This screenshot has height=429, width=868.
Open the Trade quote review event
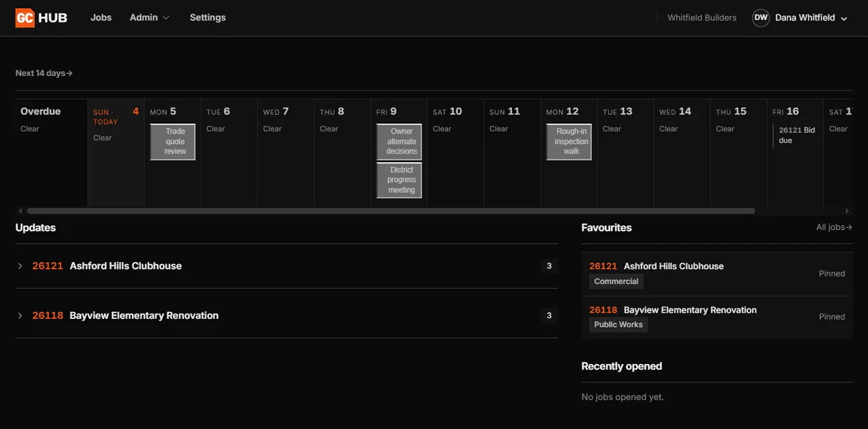(173, 142)
